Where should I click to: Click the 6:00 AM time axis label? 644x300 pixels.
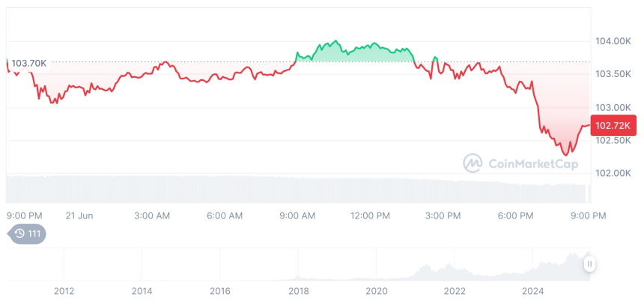pos(225,215)
